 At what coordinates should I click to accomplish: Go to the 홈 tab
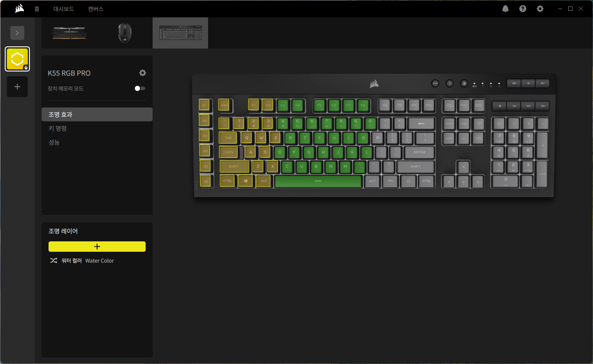pyautogui.click(x=37, y=9)
